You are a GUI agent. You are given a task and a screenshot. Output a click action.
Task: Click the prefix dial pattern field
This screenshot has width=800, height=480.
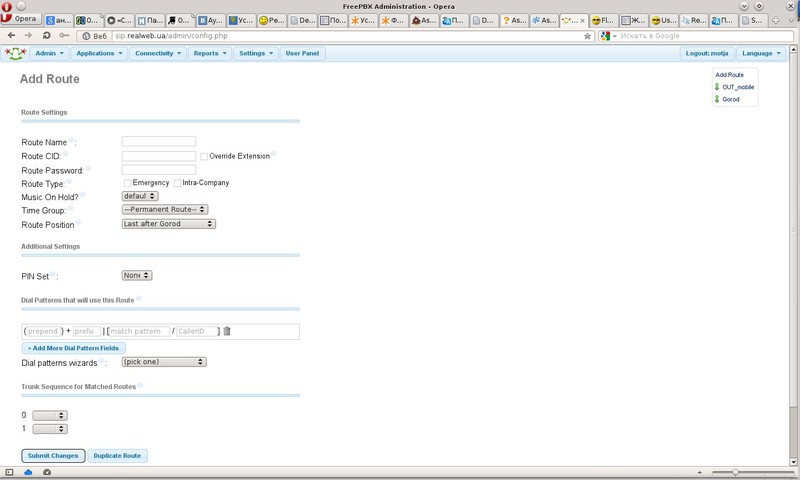(86, 331)
